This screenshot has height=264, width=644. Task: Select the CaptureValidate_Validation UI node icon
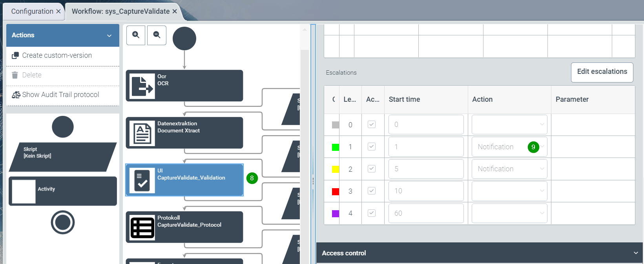point(142,180)
